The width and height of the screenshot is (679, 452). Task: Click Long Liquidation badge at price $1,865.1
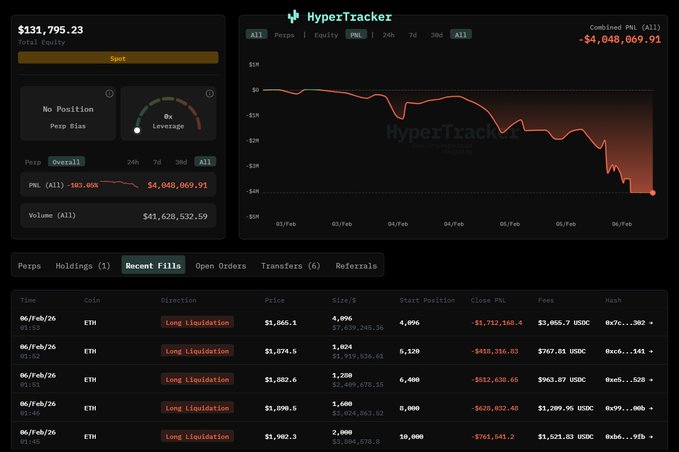[x=197, y=323]
